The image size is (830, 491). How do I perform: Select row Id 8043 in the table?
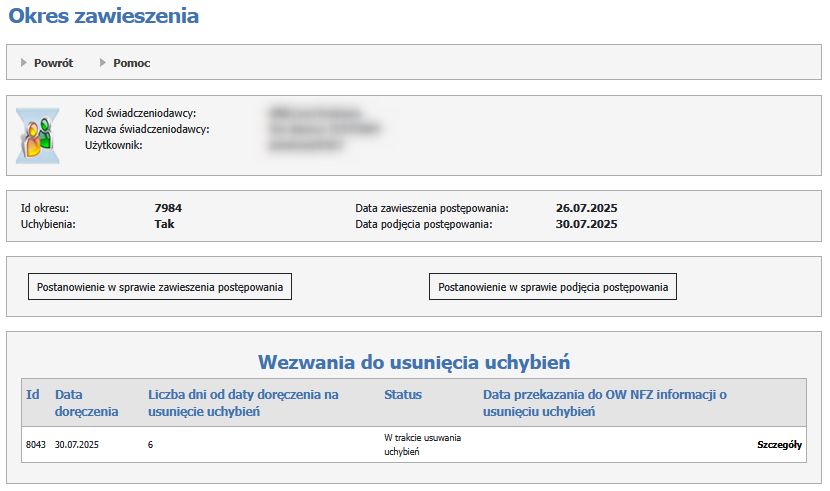(35, 445)
